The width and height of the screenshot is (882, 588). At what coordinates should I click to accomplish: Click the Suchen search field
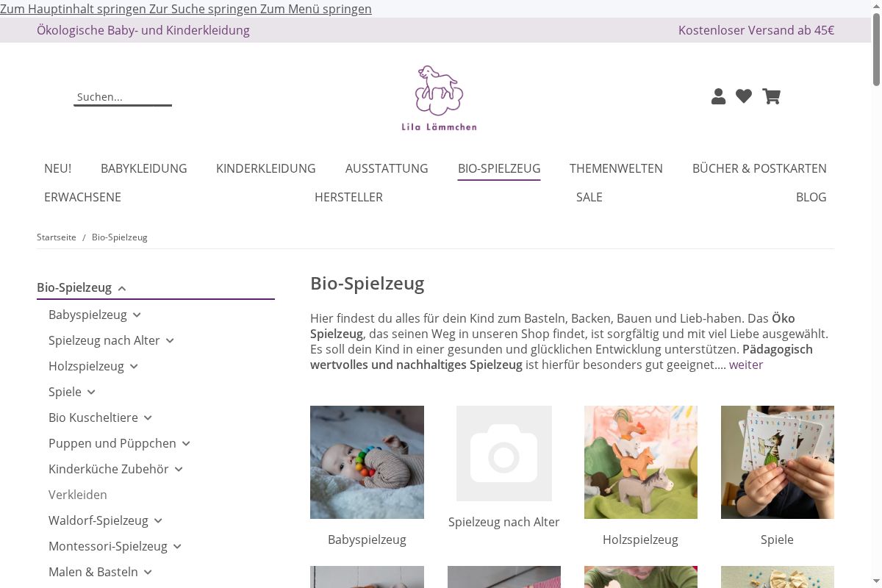123,97
